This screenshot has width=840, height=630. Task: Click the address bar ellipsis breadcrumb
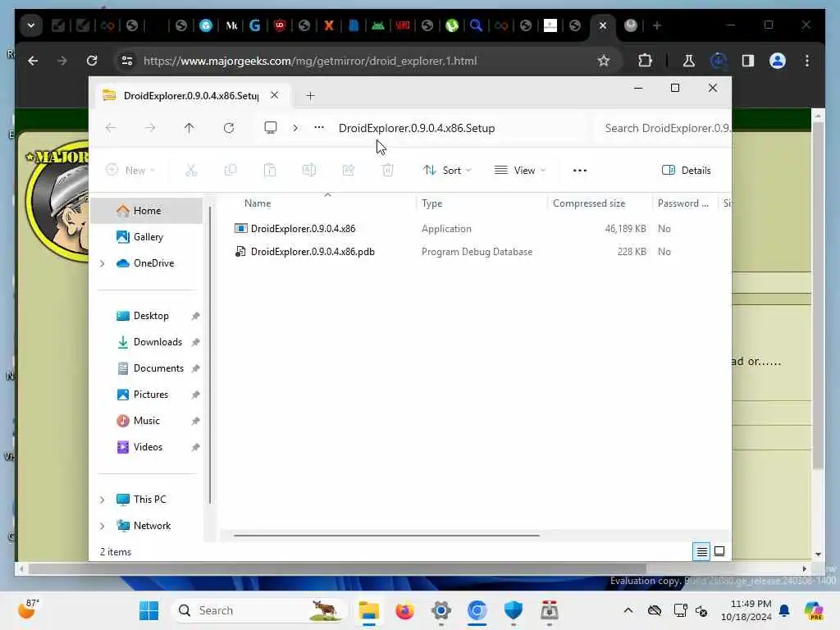tap(319, 127)
